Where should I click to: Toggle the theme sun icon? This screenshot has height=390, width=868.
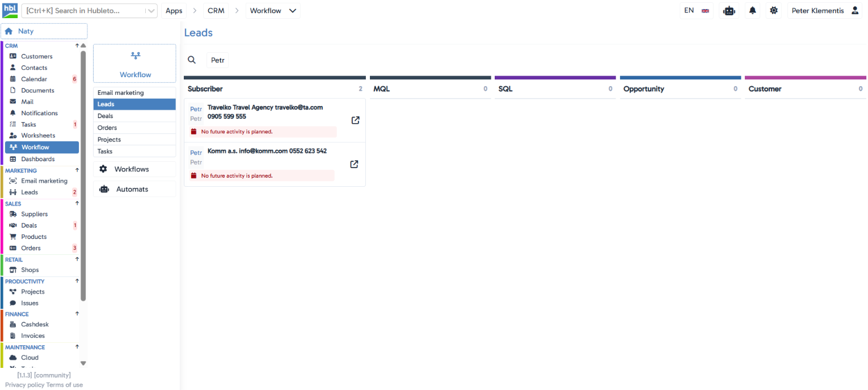click(x=774, y=11)
